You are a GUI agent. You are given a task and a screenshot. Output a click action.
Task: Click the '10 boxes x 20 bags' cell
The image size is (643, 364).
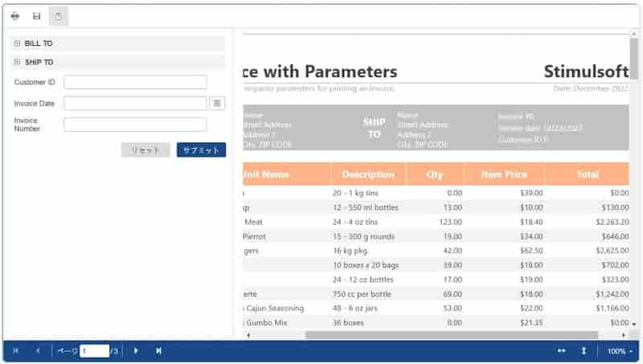tap(366, 265)
